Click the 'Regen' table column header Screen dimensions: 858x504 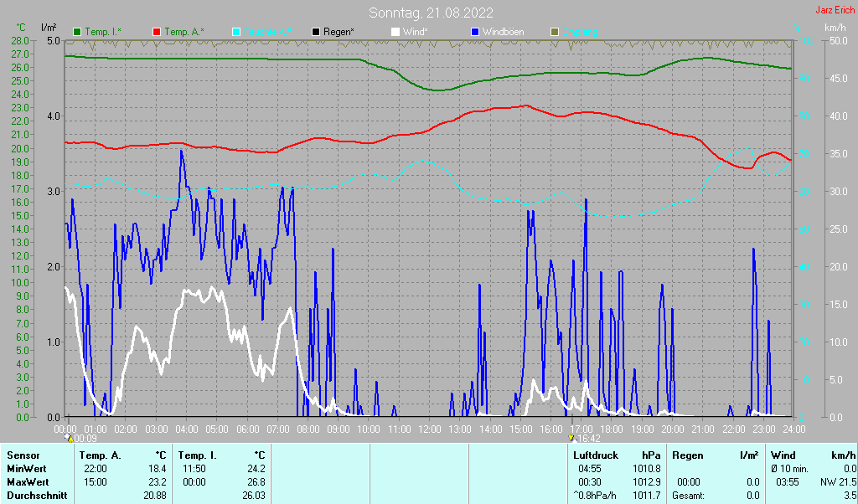coord(688,455)
